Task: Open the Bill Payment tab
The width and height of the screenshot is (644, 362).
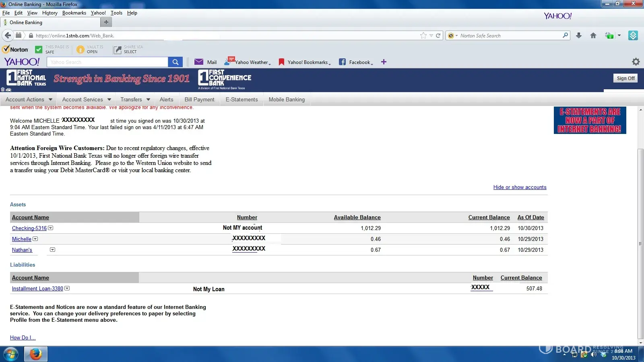Action: [x=199, y=99]
